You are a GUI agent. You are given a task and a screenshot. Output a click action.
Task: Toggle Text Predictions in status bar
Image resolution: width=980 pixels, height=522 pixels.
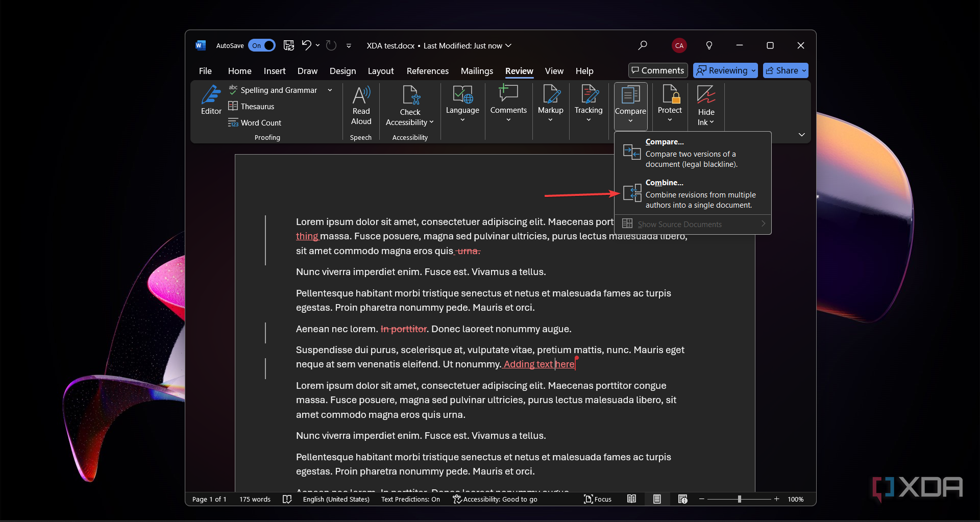click(410, 499)
